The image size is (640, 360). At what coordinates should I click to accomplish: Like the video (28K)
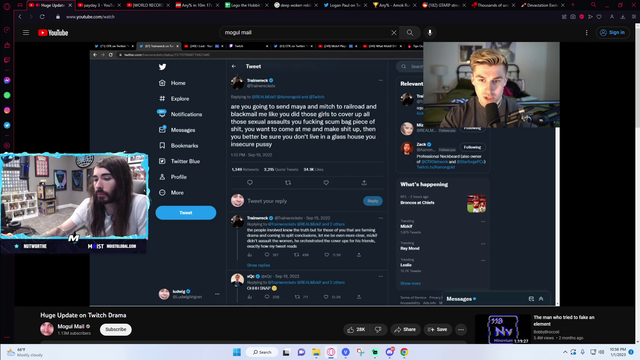coord(357,329)
